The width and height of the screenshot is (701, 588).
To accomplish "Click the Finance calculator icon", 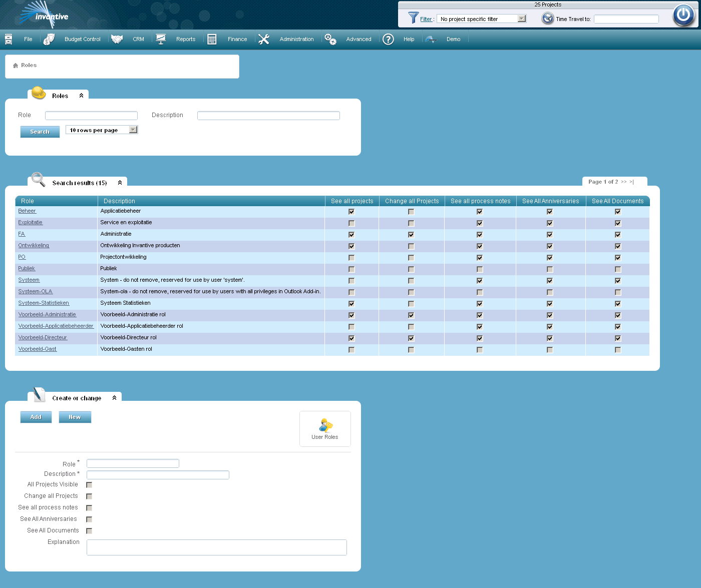I will point(212,39).
